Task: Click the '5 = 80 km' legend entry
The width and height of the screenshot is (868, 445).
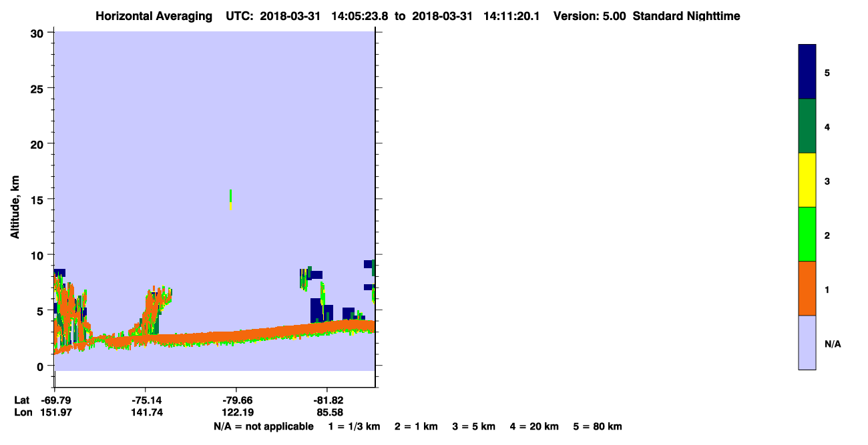Action: coord(598,426)
